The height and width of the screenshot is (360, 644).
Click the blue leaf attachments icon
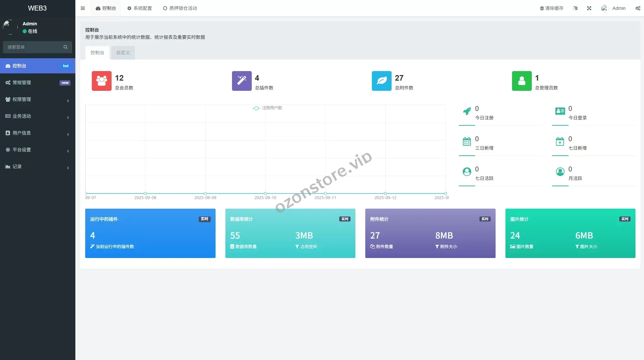[381, 81]
